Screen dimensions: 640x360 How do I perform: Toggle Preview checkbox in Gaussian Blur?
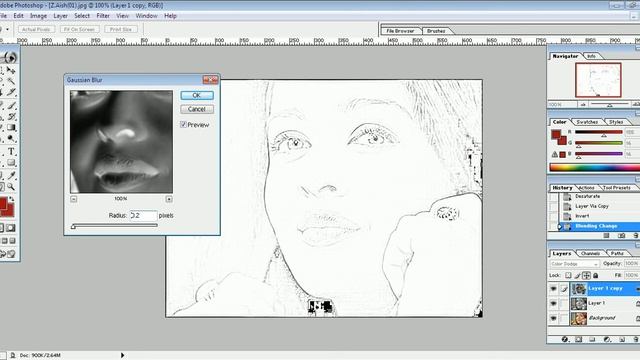click(x=183, y=124)
